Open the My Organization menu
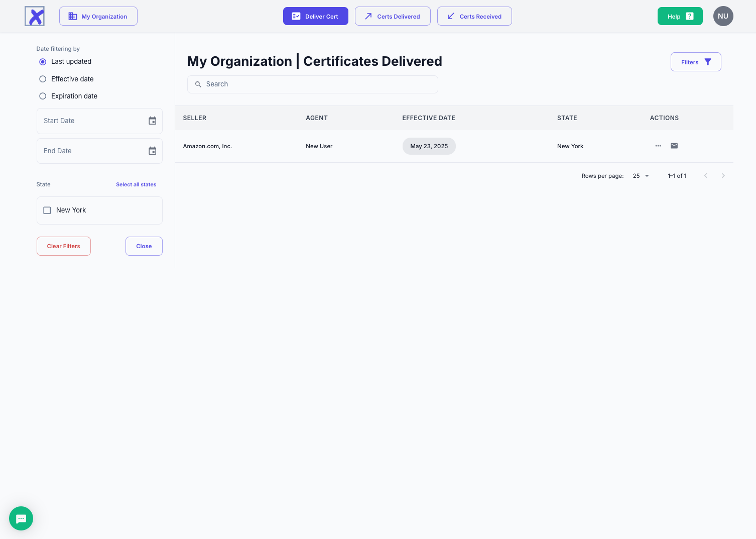The height and width of the screenshot is (539, 756). tap(98, 16)
